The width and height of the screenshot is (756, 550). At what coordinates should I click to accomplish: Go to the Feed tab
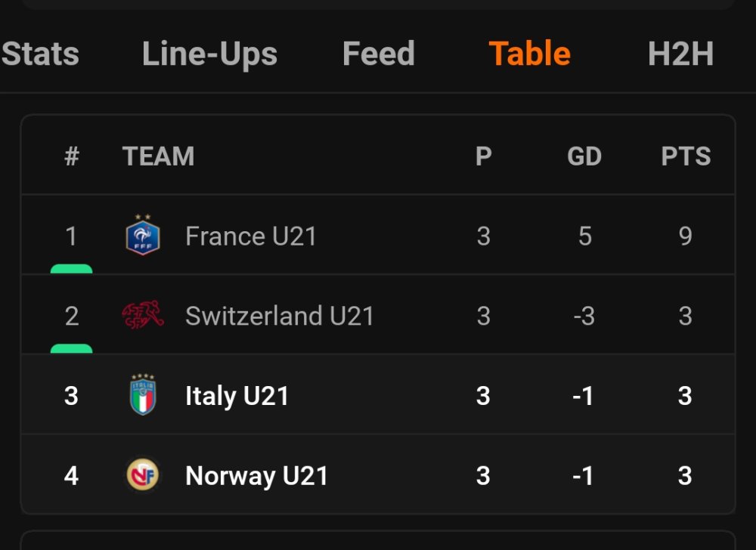378,54
